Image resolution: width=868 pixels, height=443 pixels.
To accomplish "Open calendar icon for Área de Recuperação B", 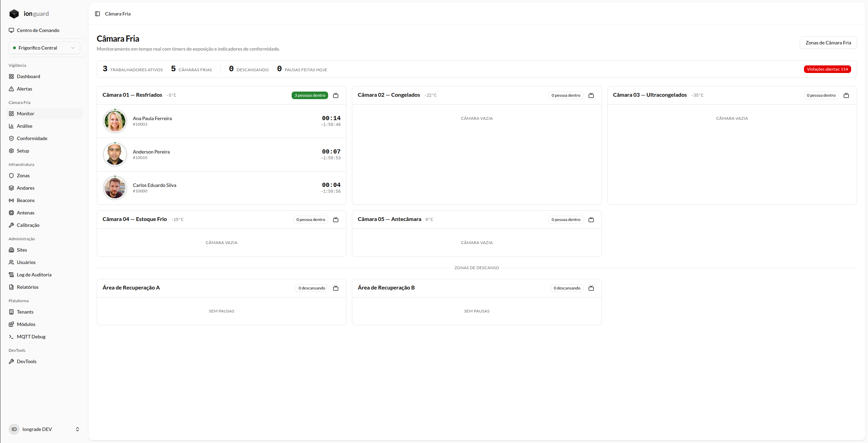I will click(591, 288).
